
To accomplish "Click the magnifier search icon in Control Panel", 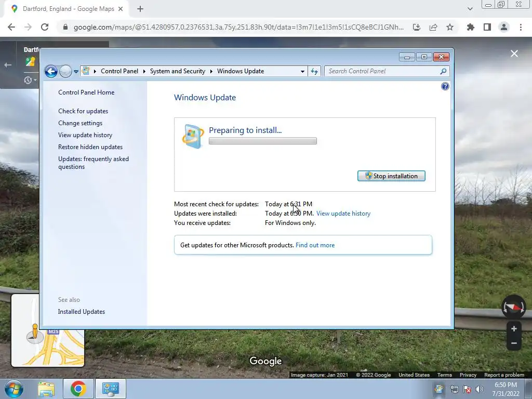I will pyautogui.click(x=443, y=71).
